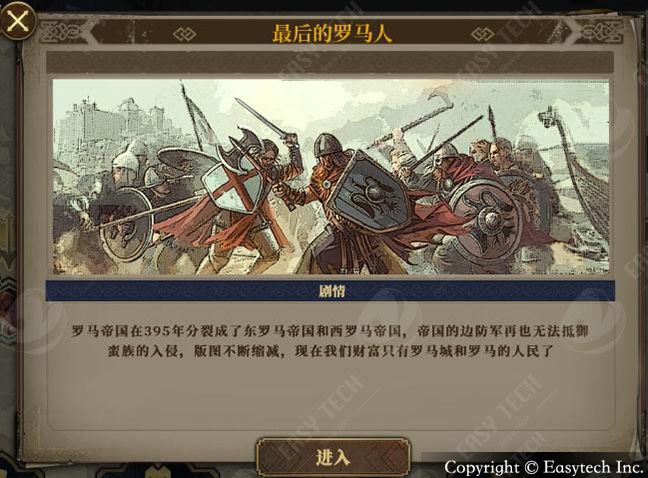Click the knot ornament left of the title
648x478 pixels.
[x=185, y=34]
